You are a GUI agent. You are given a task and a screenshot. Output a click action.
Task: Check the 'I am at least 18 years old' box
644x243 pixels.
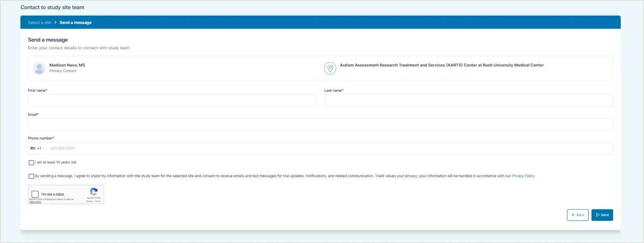pyautogui.click(x=31, y=163)
